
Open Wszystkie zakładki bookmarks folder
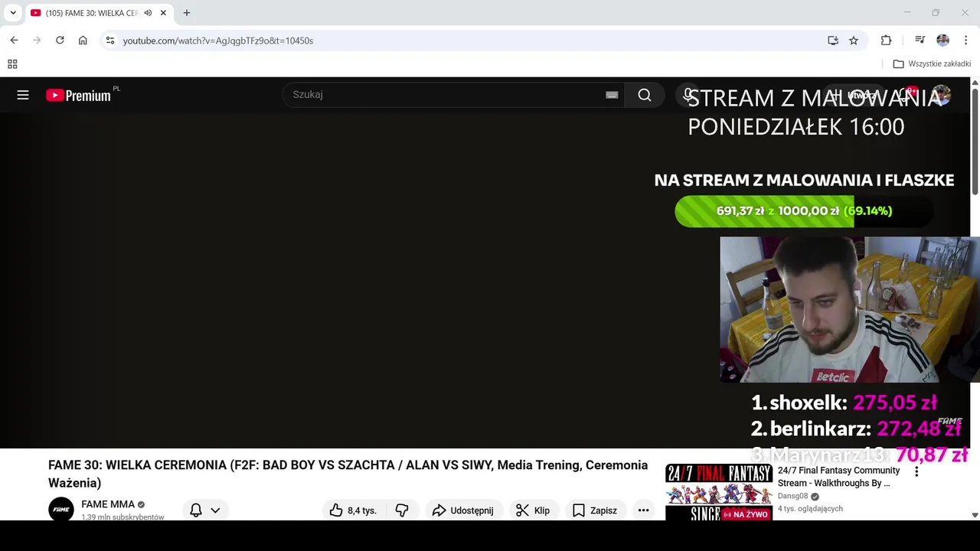[932, 64]
